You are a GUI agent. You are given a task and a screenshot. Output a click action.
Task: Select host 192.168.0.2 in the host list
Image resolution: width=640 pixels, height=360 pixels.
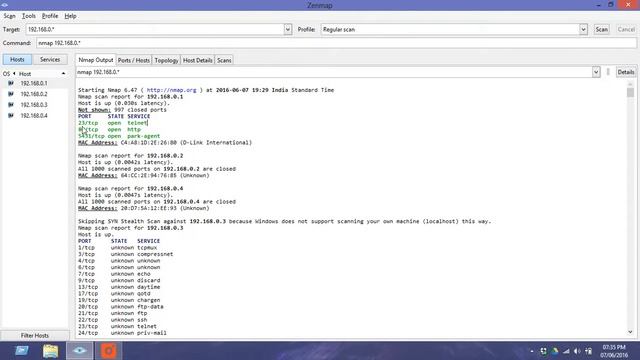tap(34, 94)
